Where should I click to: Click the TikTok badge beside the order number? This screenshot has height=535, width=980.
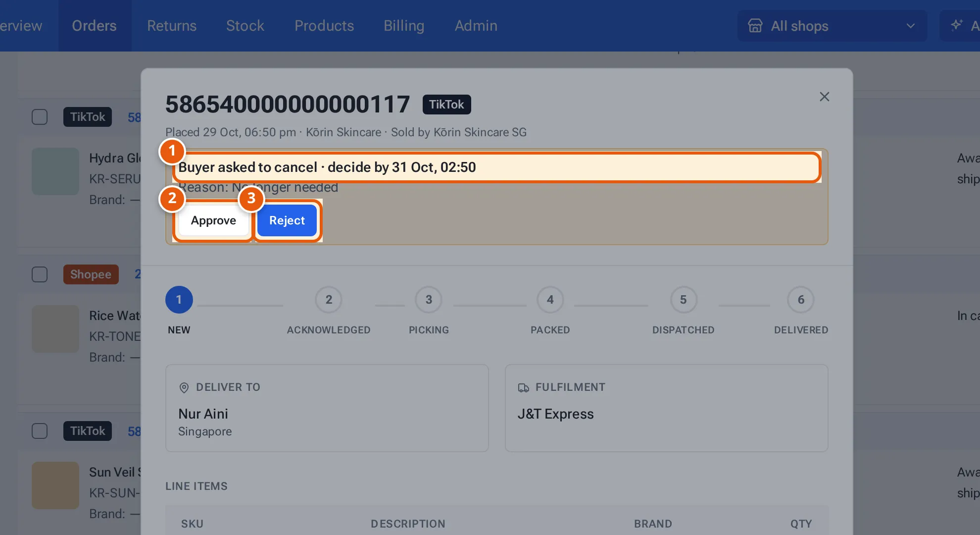446,105
